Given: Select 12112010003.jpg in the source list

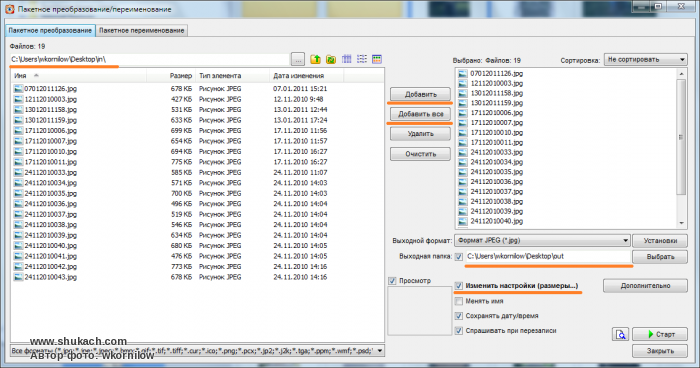Looking at the screenshot, I should pos(50,99).
